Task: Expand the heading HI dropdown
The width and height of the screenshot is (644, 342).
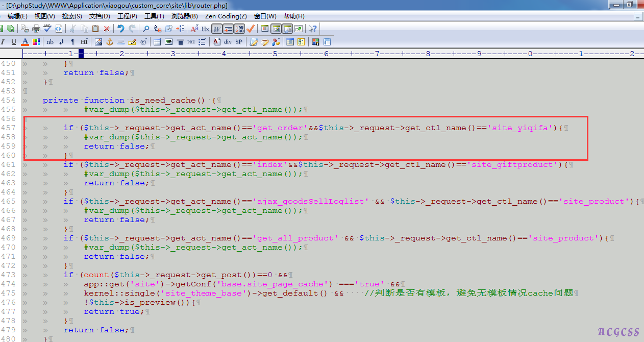Action: tap(84, 42)
